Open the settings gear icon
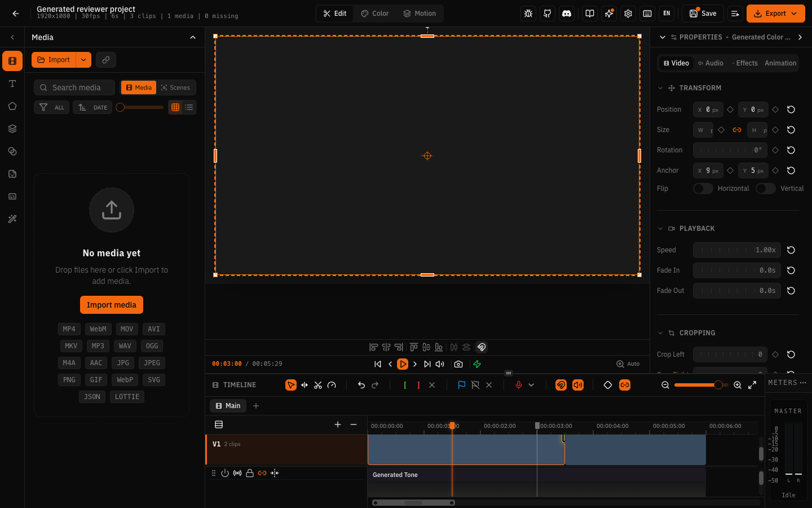This screenshot has height=508, width=812. tap(628, 14)
